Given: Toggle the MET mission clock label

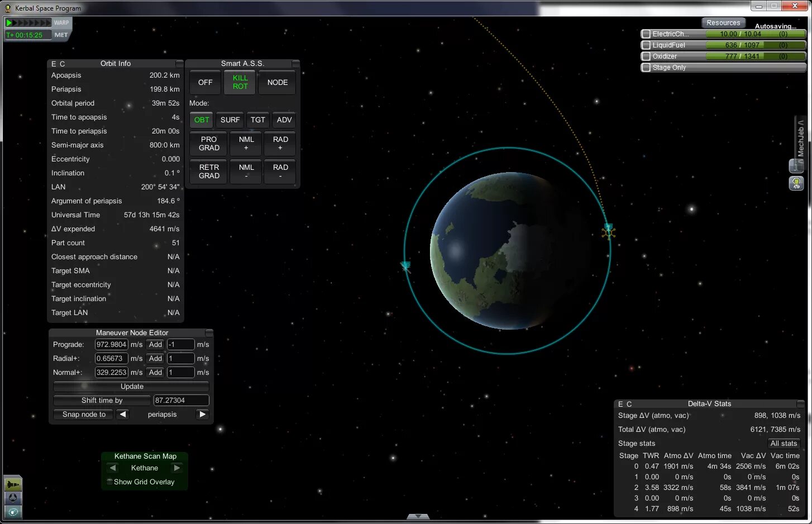Looking at the screenshot, I should pyautogui.click(x=61, y=35).
